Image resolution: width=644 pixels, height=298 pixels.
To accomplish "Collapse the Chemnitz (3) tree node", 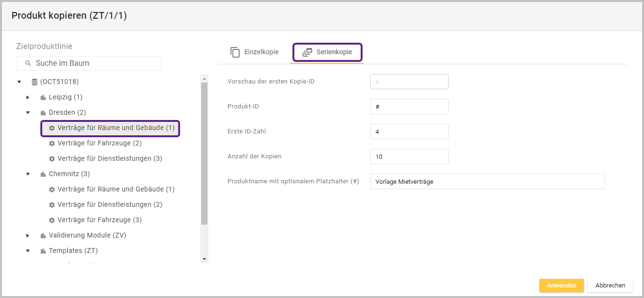I will pos(28,174).
